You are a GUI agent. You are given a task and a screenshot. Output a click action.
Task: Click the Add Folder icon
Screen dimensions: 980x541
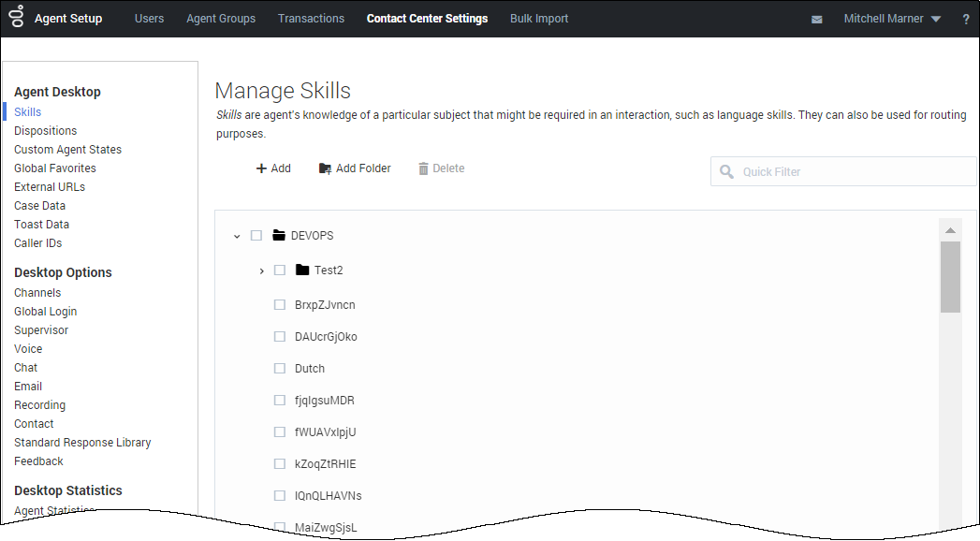(325, 168)
